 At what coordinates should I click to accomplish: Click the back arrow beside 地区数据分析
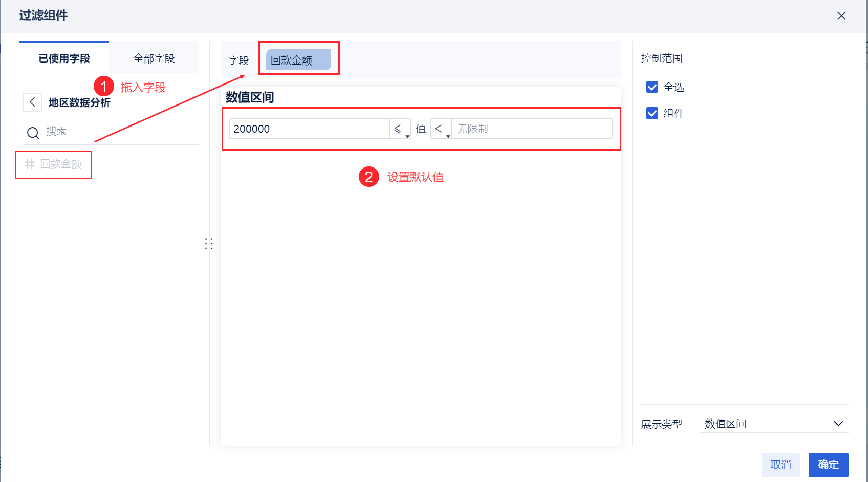pos(32,102)
